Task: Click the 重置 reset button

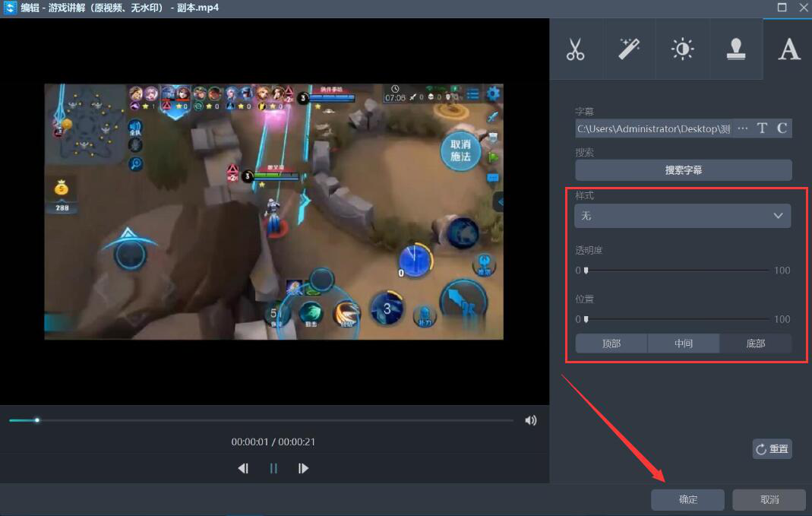Action: click(773, 449)
